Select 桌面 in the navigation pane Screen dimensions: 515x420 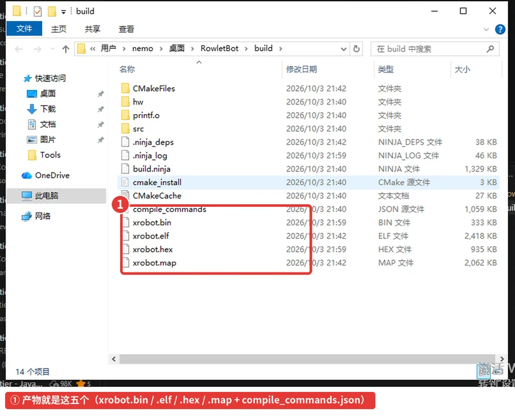[48, 94]
